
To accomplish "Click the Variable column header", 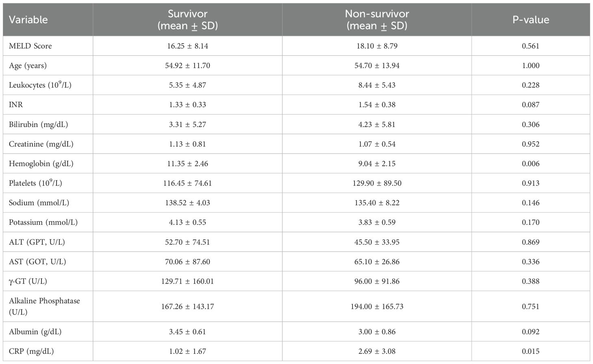I will (x=28, y=19).
